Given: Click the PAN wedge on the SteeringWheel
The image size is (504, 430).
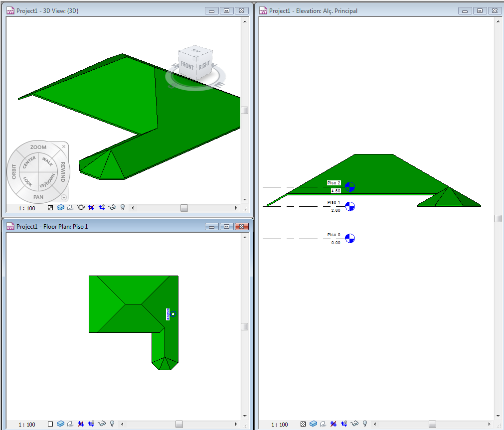Looking at the screenshot, I should pyautogui.click(x=38, y=197).
